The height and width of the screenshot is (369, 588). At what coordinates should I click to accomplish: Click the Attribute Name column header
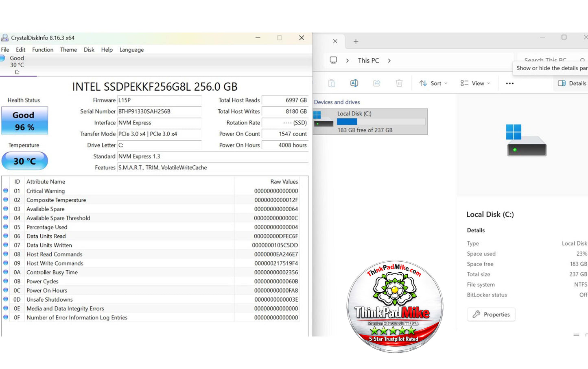[46, 182]
